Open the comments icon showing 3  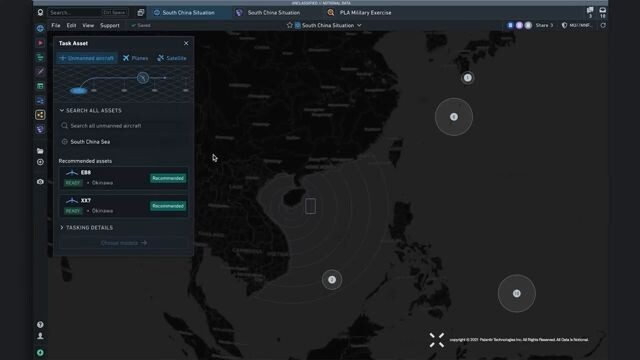590,12
